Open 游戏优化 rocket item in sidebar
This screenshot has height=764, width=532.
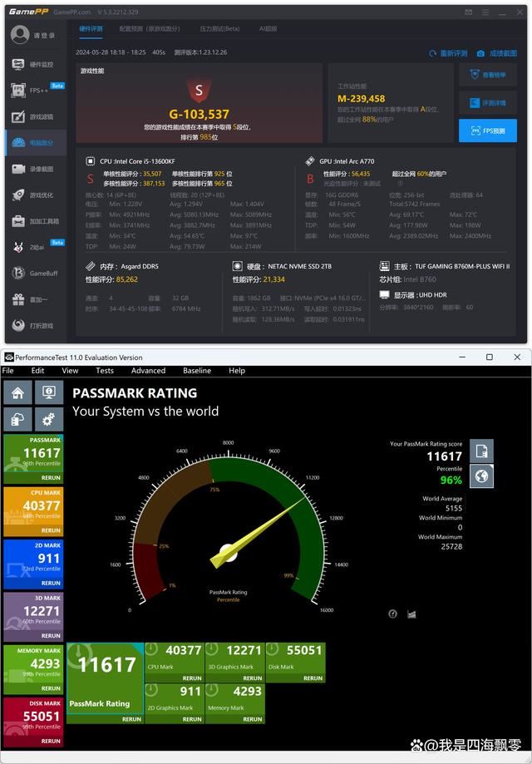tap(35, 195)
